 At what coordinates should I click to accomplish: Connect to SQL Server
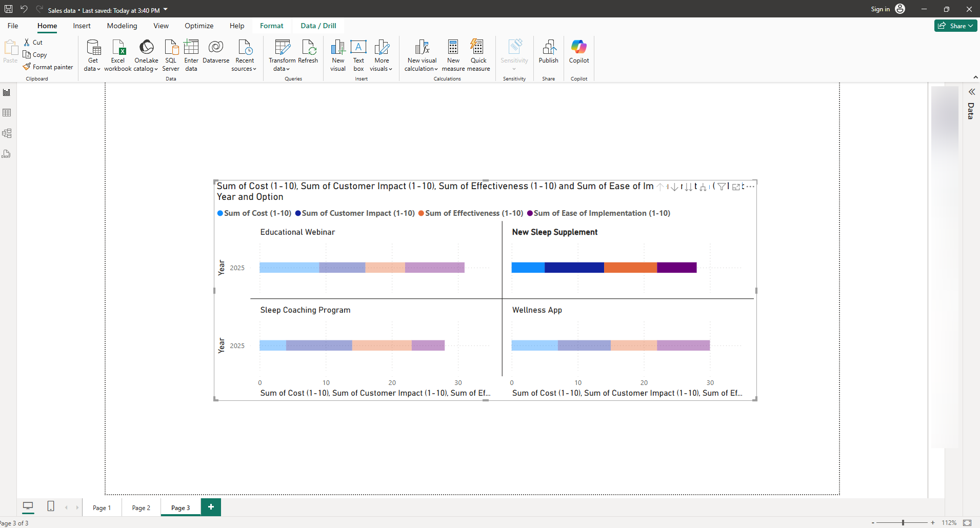tap(171, 56)
